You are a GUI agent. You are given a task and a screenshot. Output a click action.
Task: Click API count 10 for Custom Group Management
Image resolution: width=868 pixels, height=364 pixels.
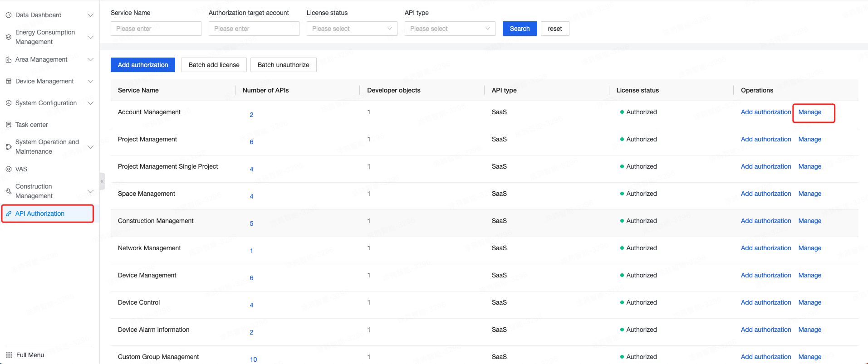point(253,359)
